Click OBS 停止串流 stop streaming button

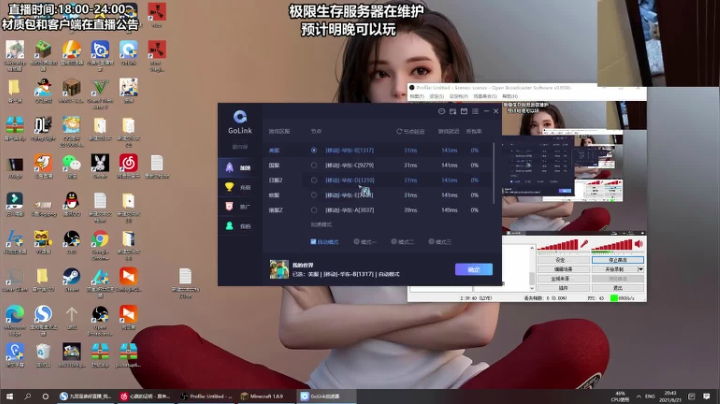(617, 260)
